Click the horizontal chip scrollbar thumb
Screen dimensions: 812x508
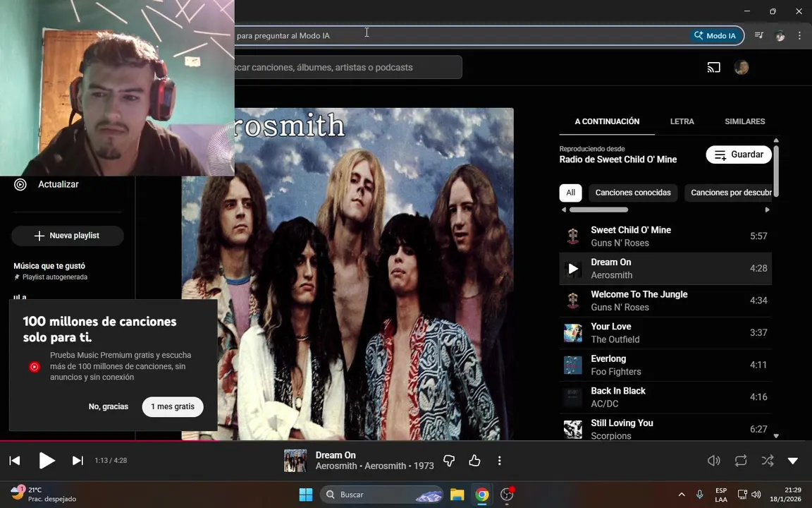coord(598,210)
